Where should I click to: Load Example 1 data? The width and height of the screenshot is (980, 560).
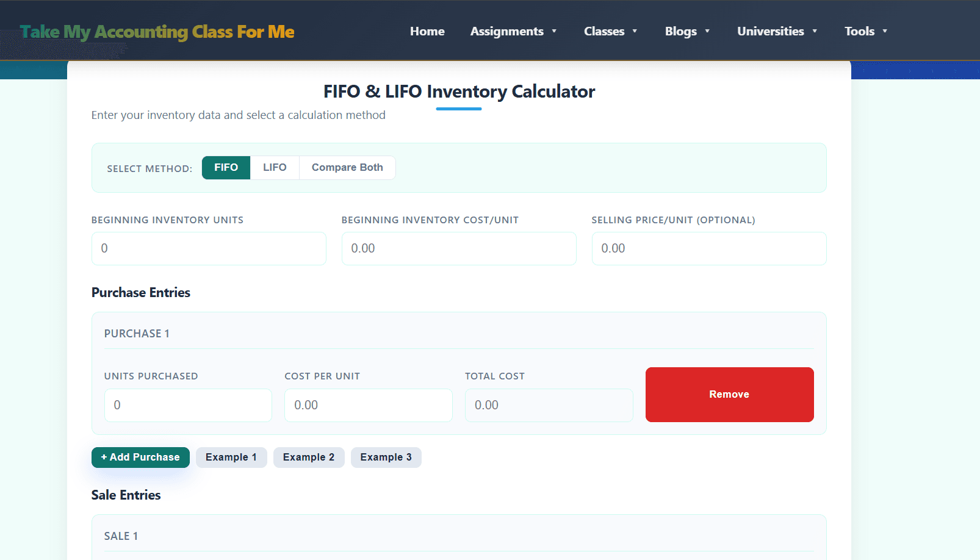coord(231,457)
